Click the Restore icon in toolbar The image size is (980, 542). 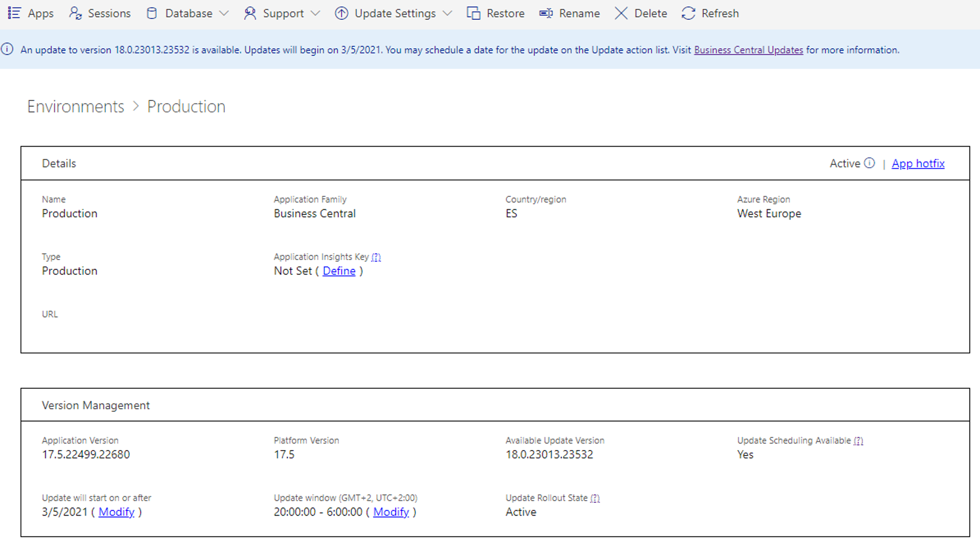(x=474, y=13)
